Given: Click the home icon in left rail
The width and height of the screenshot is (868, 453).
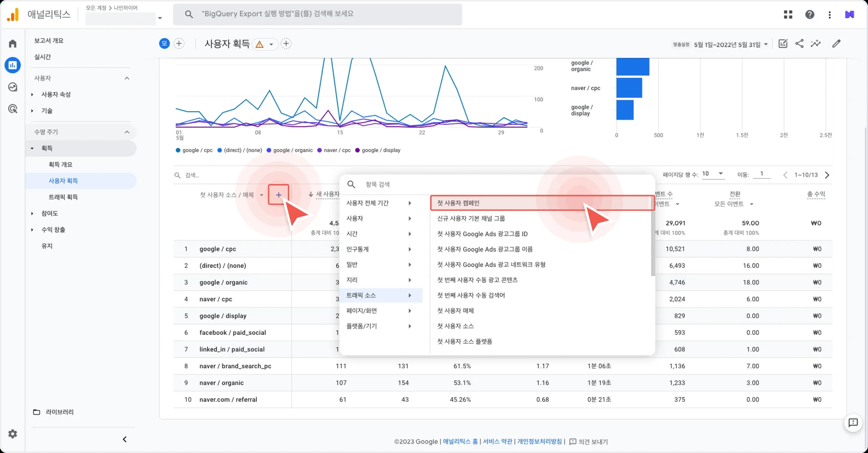Looking at the screenshot, I should point(13,43).
